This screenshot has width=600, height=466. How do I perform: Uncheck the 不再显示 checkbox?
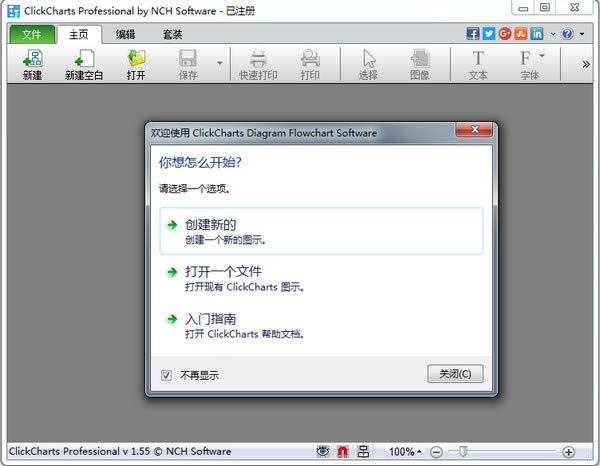pos(166,375)
